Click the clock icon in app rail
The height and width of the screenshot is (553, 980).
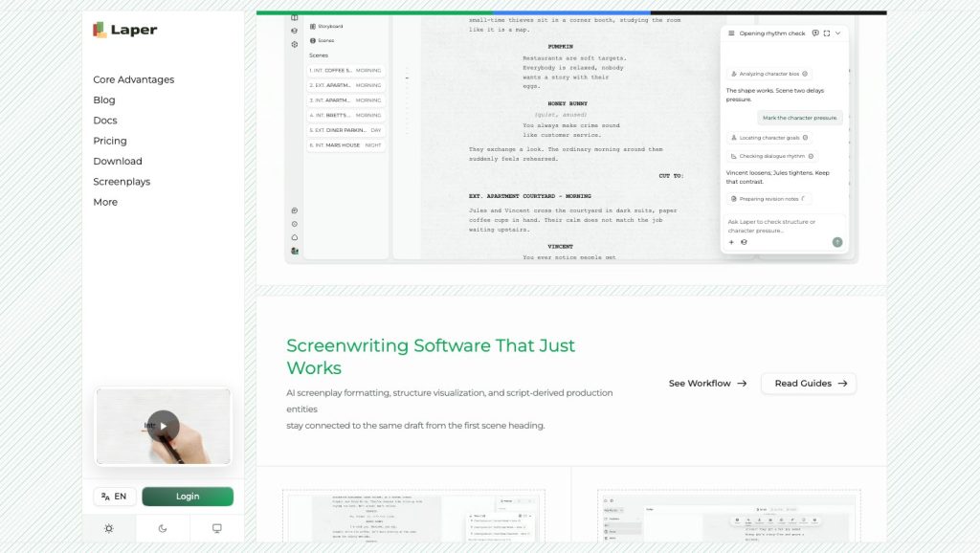(x=295, y=224)
